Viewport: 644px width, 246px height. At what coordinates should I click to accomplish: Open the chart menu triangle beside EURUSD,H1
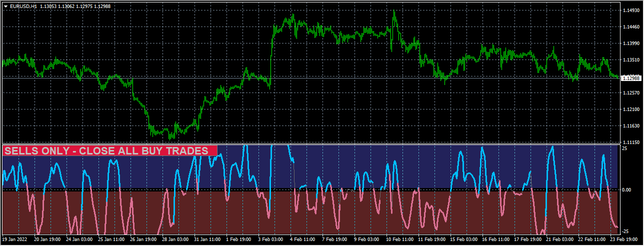(5, 6)
